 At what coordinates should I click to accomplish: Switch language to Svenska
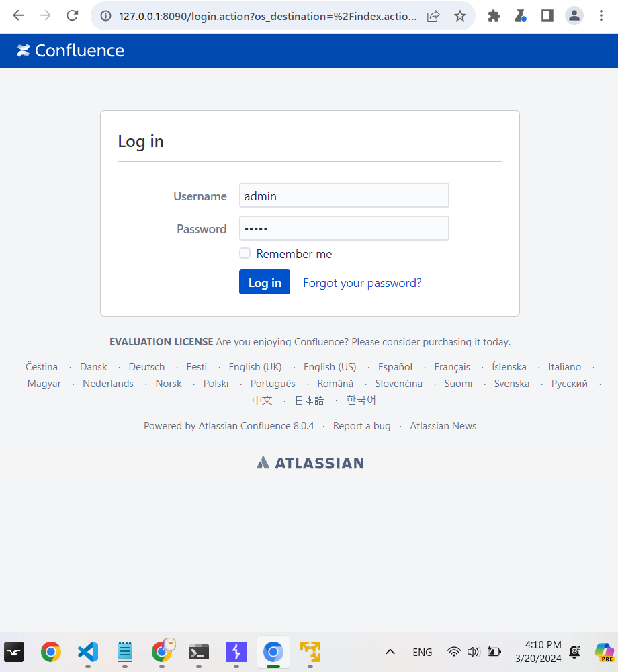tap(512, 384)
